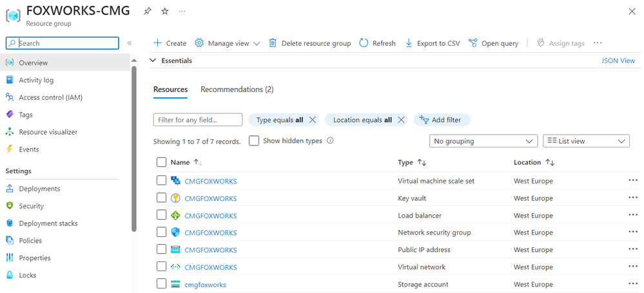
Task: Click the Virtual machine scale set icon
Action: point(175,181)
